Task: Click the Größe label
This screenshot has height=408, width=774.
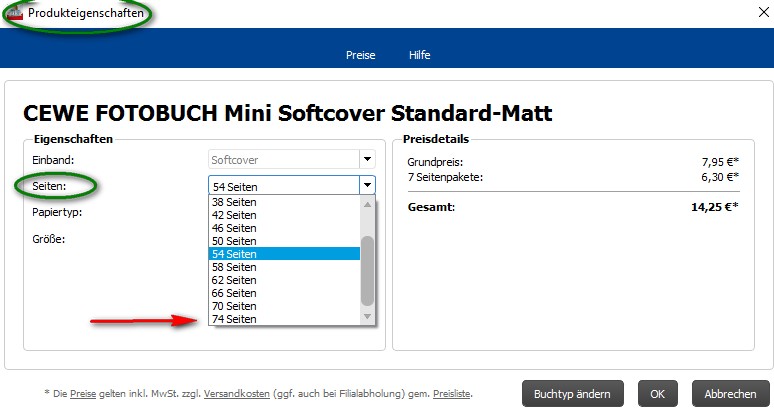Action: click(x=48, y=239)
